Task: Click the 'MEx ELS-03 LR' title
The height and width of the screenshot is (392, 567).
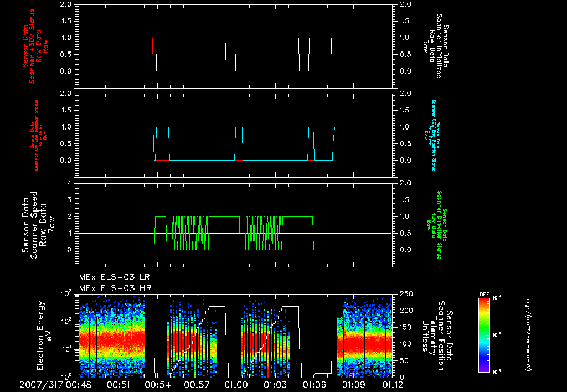Action: 114,277
